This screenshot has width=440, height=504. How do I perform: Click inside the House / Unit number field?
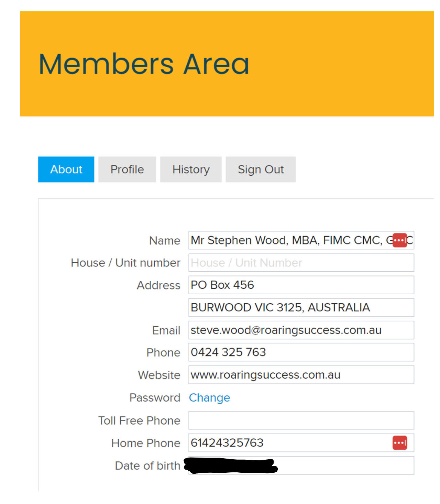pos(301,263)
